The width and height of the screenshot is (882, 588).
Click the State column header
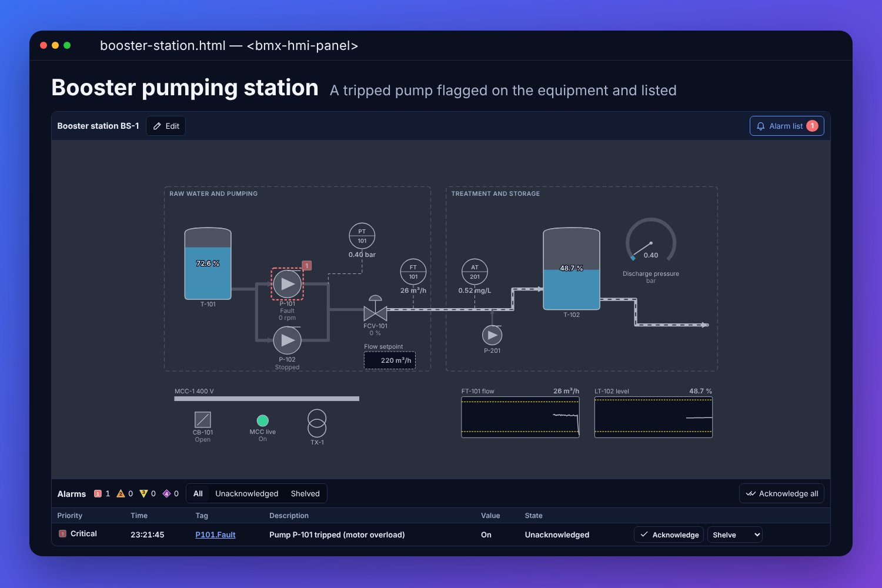pos(534,516)
